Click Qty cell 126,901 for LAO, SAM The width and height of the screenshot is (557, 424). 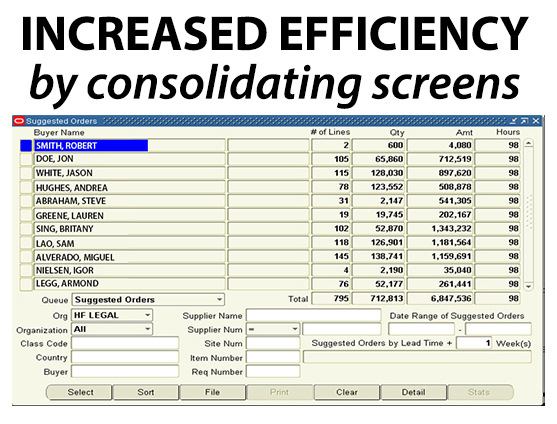coord(378,243)
